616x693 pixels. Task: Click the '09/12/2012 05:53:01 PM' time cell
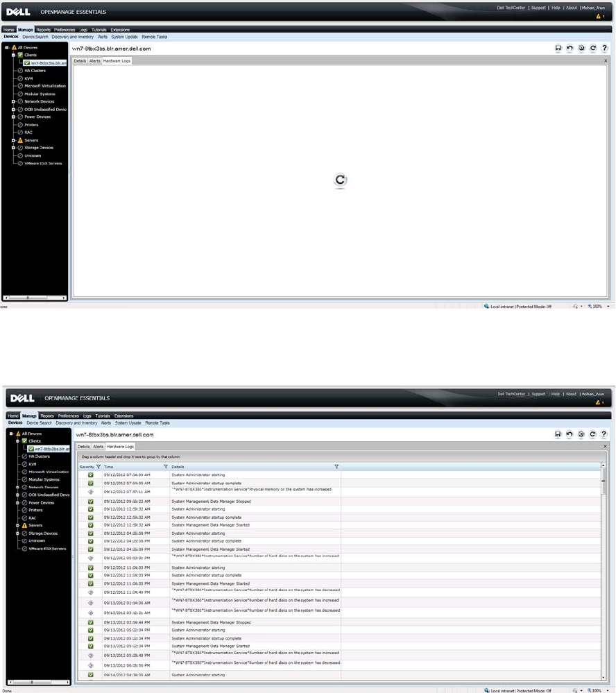tap(127, 558)
